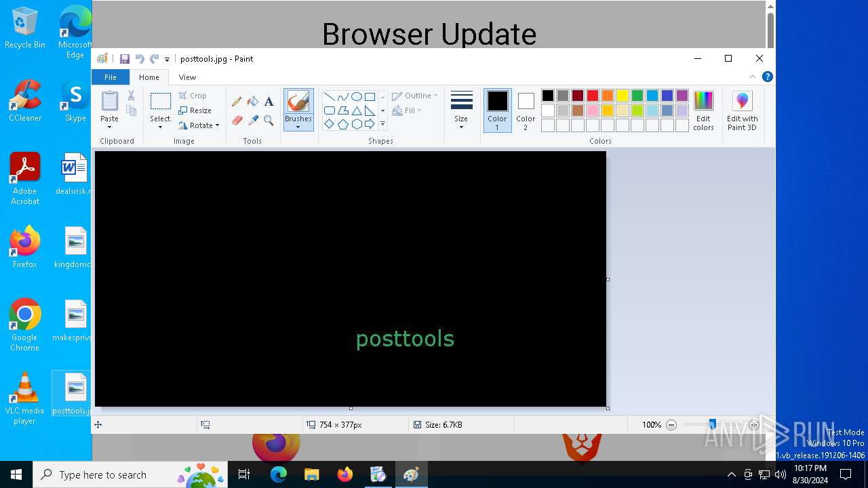Activate the Color 2 background box
Image resolution: width=868 pixels, height=488 pixels.
(x=526, y=110)
